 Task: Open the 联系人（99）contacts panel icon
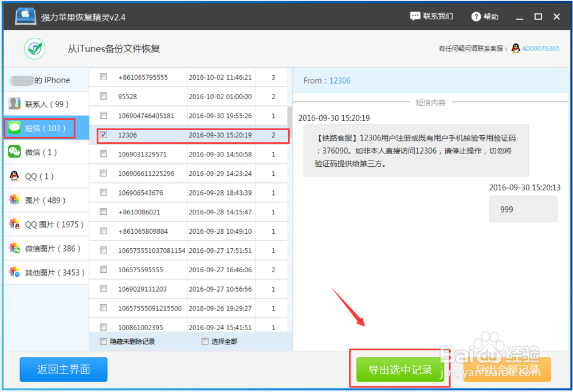point(14,103)
